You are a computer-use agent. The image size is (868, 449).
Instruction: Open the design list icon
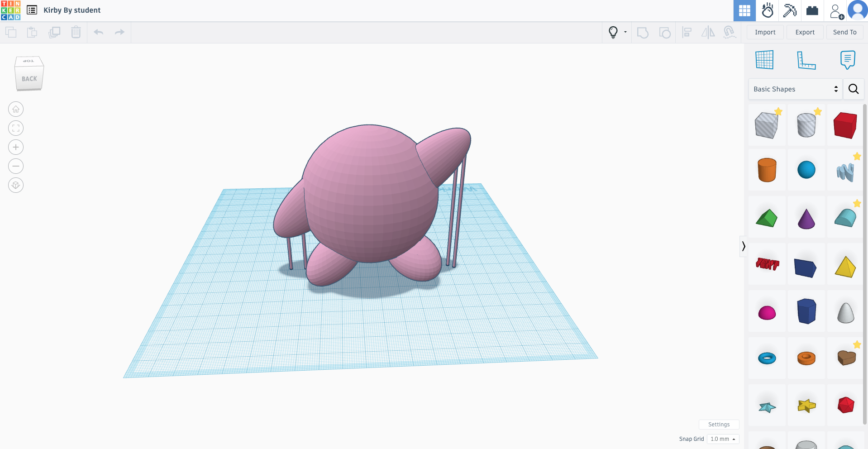click(32, 10)
